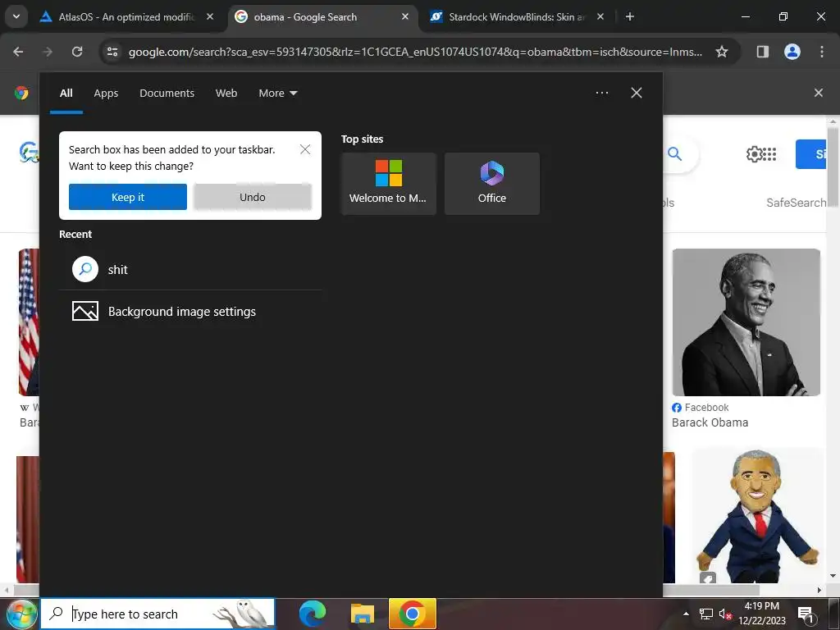Open the Google apps grid
Viewport: 840px width, 630px height.
(x=769, y=154)
